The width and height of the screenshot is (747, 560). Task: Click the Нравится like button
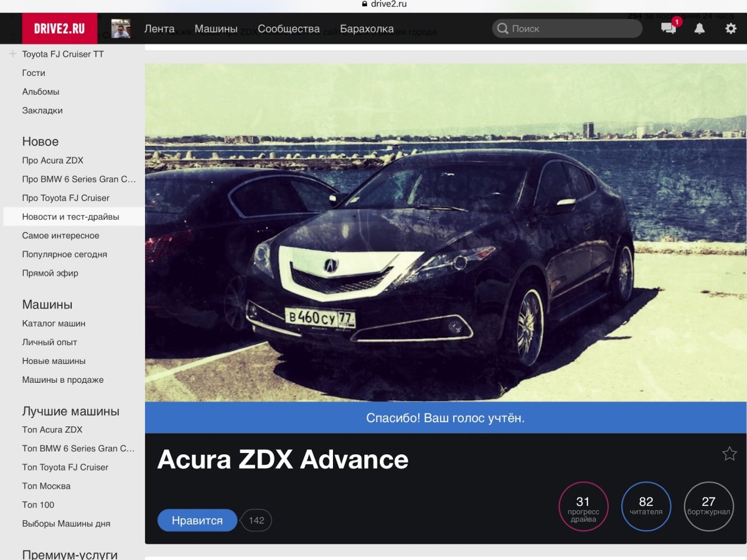pos(197,520)
